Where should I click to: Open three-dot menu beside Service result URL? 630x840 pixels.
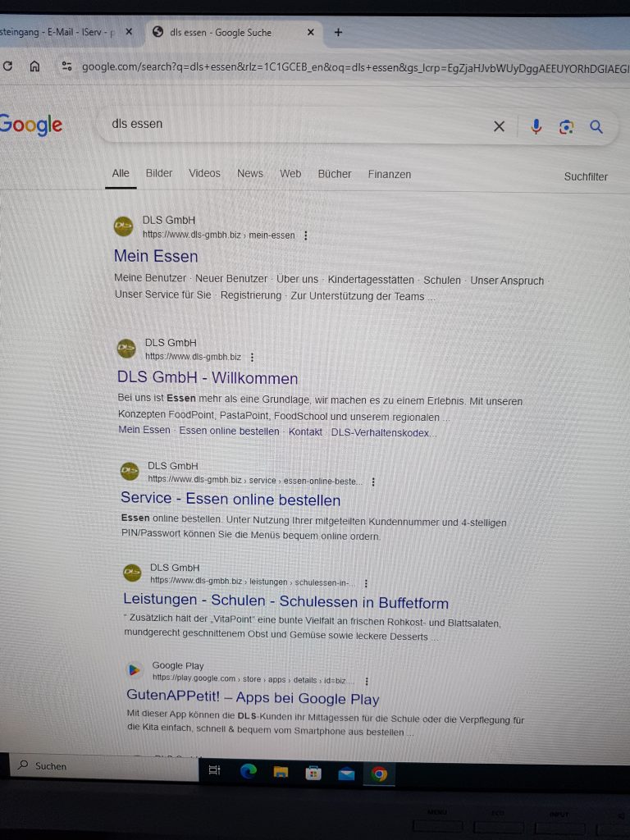coord(373,482)
